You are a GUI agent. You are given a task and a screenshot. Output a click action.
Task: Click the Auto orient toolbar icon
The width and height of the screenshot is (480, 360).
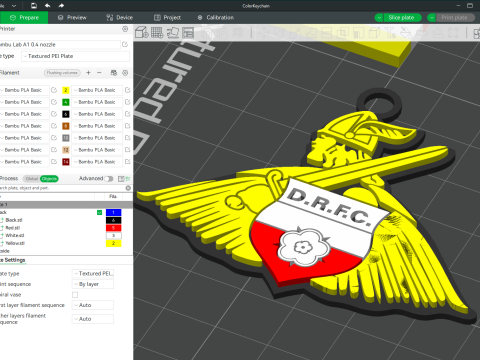click(173, 32)
